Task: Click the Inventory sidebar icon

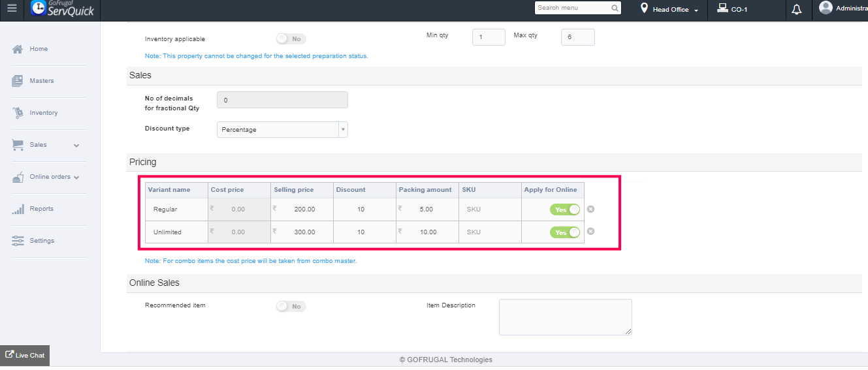Action: tap(18, 113)
